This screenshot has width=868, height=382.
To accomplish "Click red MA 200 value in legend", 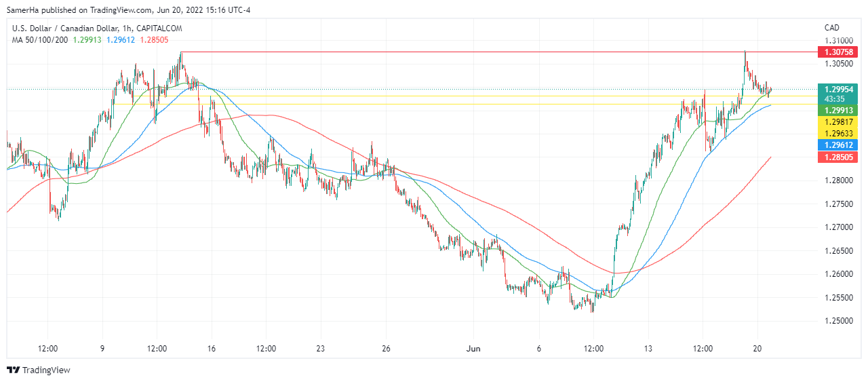I will (155, 40).
